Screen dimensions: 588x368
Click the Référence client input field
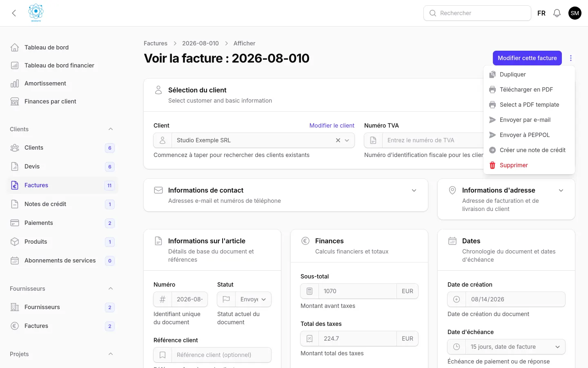221,355
